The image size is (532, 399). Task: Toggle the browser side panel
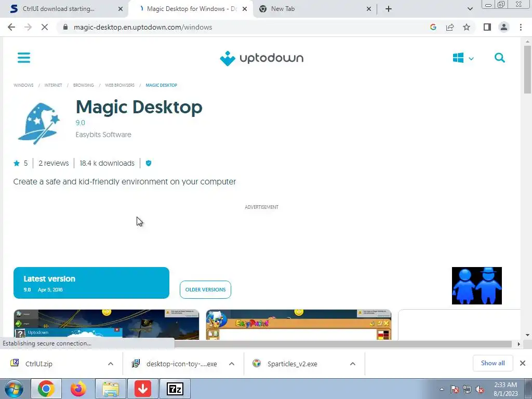pyautogui.click(x=487, y=27)
